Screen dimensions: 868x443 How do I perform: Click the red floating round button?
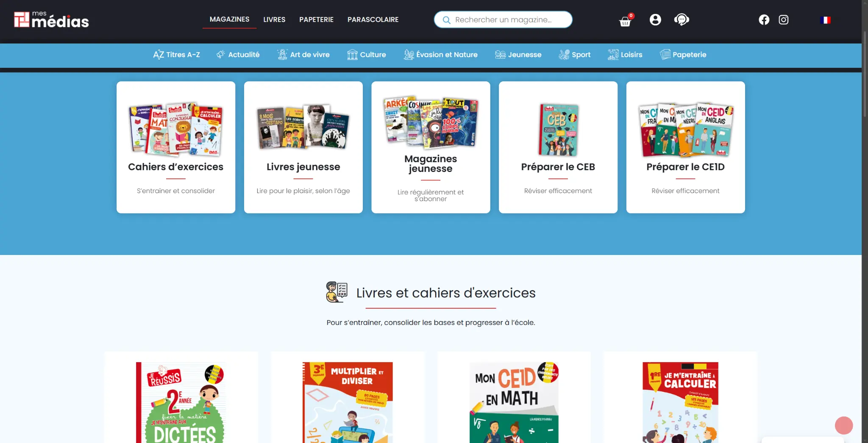[x=844, y=425]
